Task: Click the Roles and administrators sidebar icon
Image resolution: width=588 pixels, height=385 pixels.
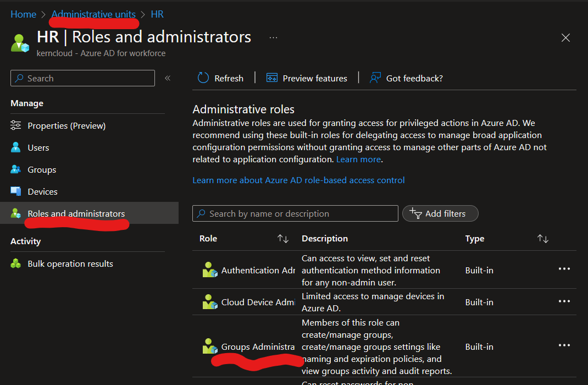Action: tap(16, 213)
